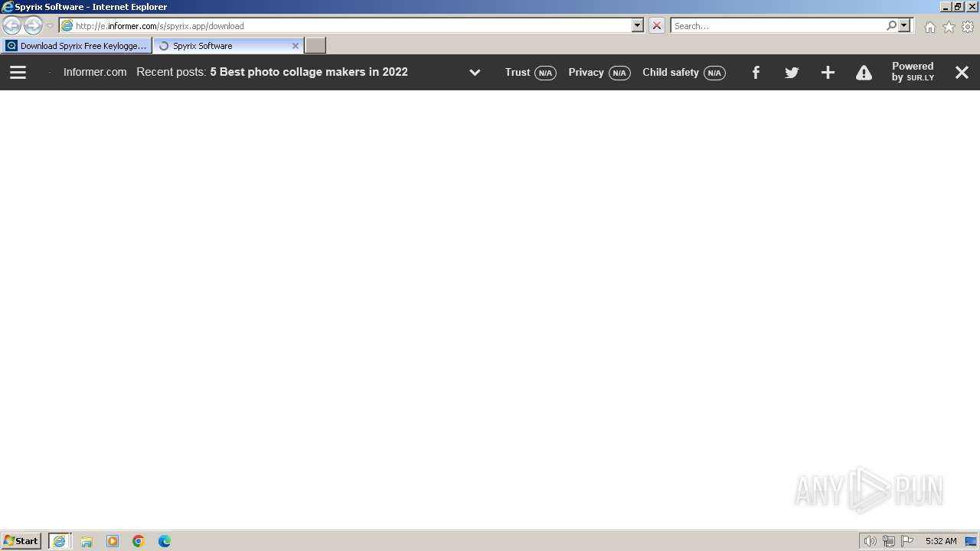Image resolution: width=980 pixels, height=551 pixels.
Task: Open the address bar autocomplete dropdown
Action: tap(638, 25)
